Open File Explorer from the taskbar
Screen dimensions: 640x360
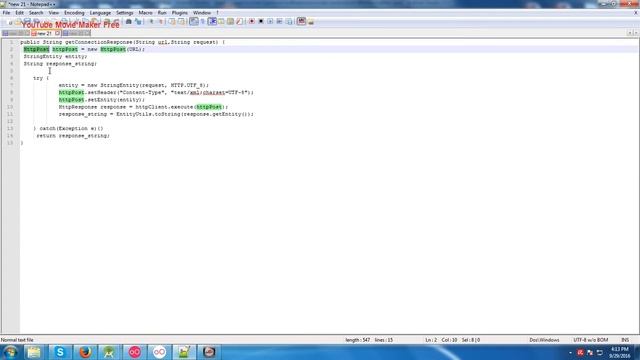[x=34, y=352]
